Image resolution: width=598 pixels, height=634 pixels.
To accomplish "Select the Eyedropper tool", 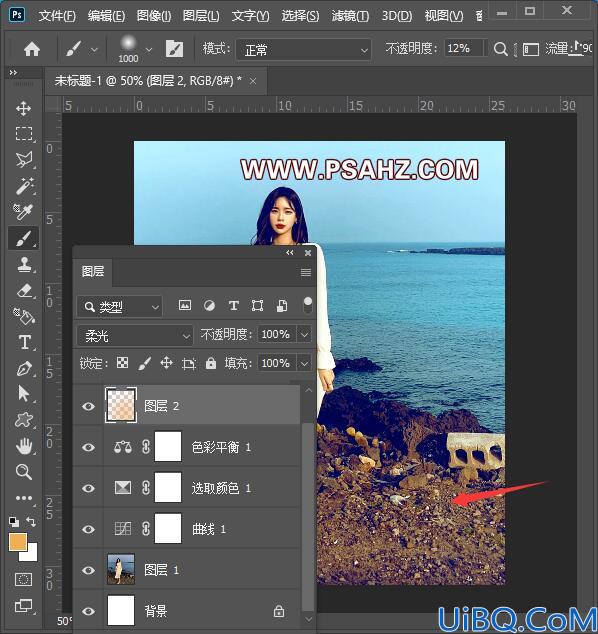I will [x=23, y=211].
